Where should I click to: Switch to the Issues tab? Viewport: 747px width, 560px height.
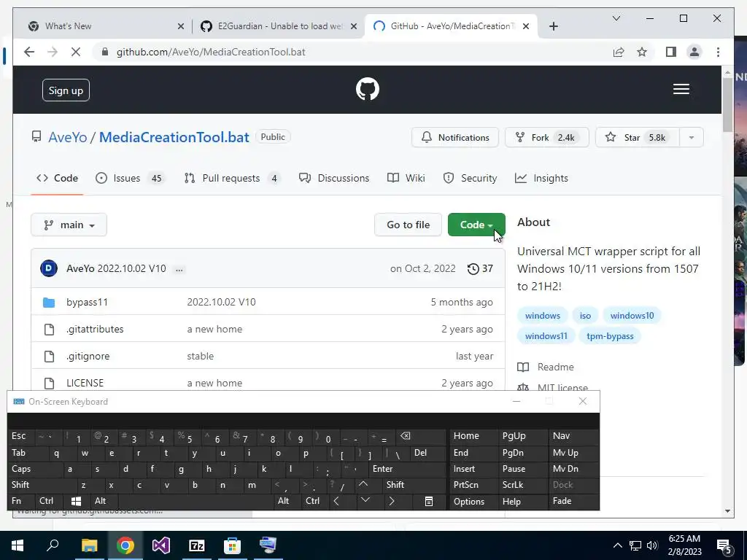pos(130,178)
